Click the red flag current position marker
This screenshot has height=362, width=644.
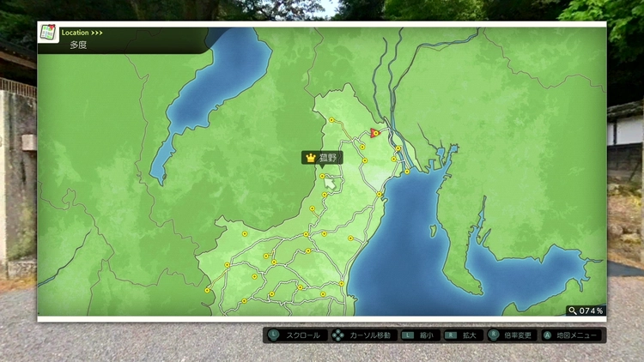[x=374, y=133]
